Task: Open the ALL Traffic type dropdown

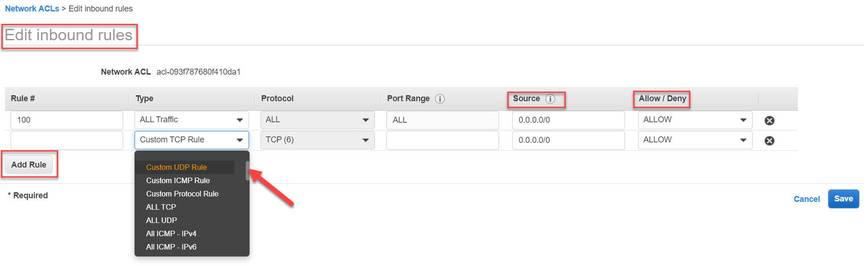Action: (x=191, y=120)
